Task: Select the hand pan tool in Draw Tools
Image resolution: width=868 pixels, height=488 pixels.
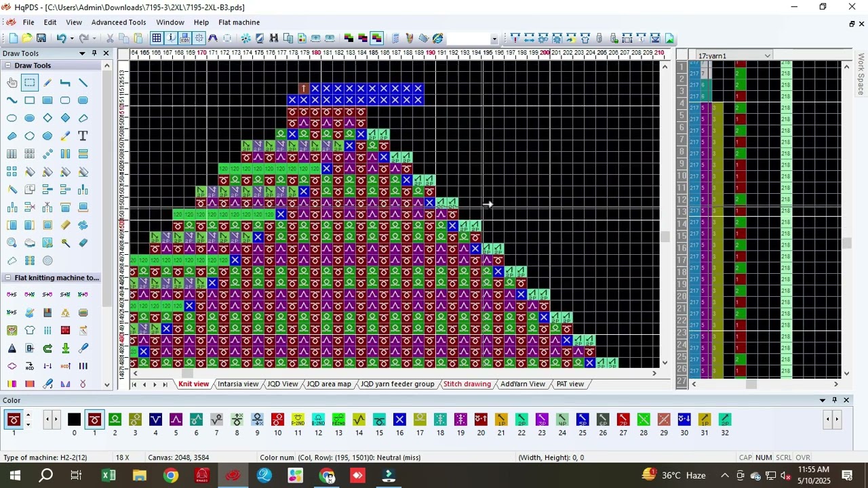Action: click(12, 83)
